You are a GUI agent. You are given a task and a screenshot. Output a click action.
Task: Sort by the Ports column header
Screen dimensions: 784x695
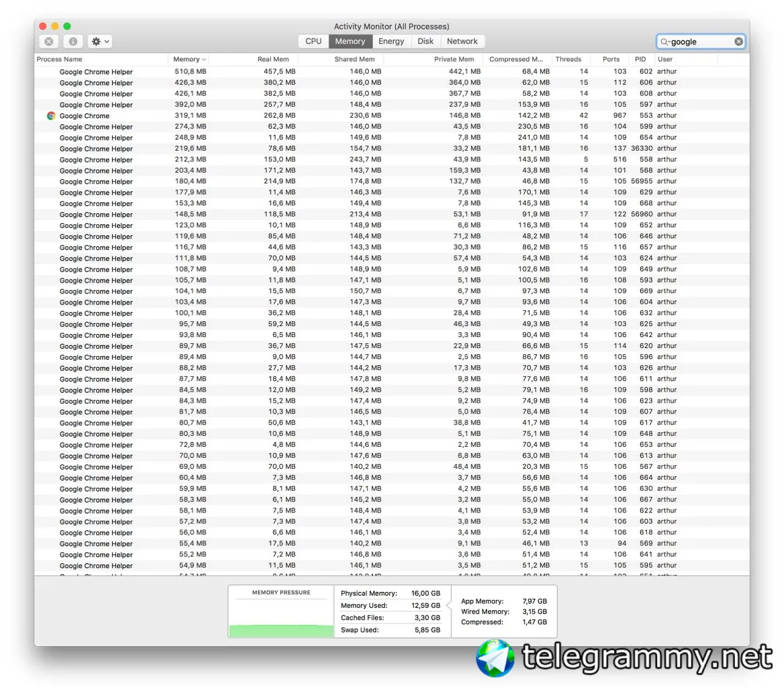coord(611,59)
